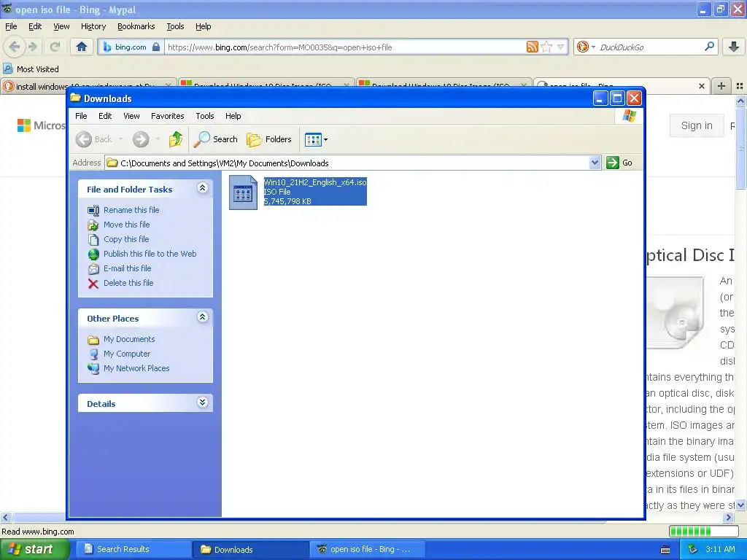Click Rename this file

click(131, 210)
